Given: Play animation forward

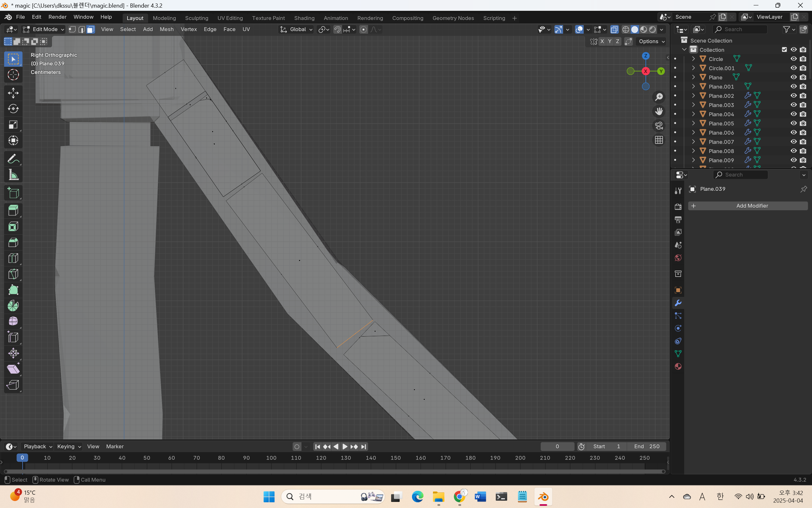Looking at the screenshot, I should coord(344,446).
